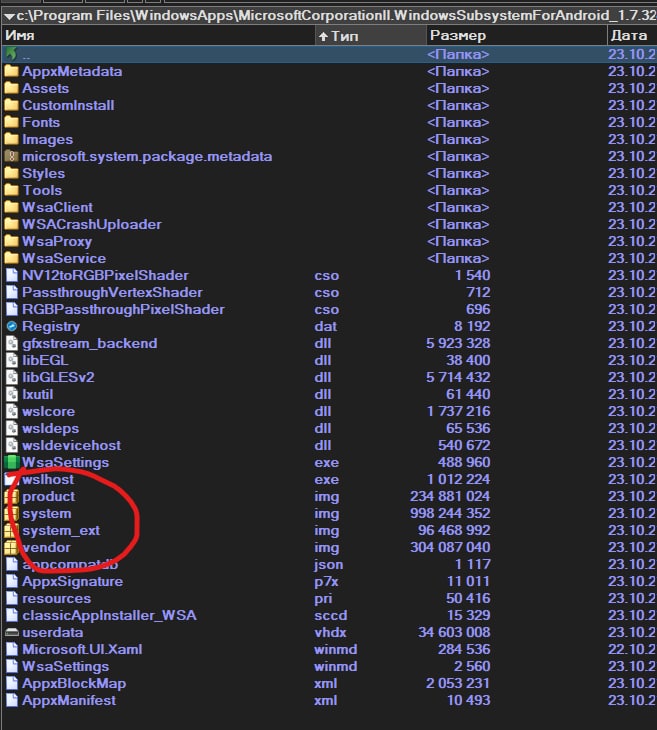Open the path history dropdown arrow
Image resolution: width=657 pixels, height=730 pixels.
tap(8, 17)
